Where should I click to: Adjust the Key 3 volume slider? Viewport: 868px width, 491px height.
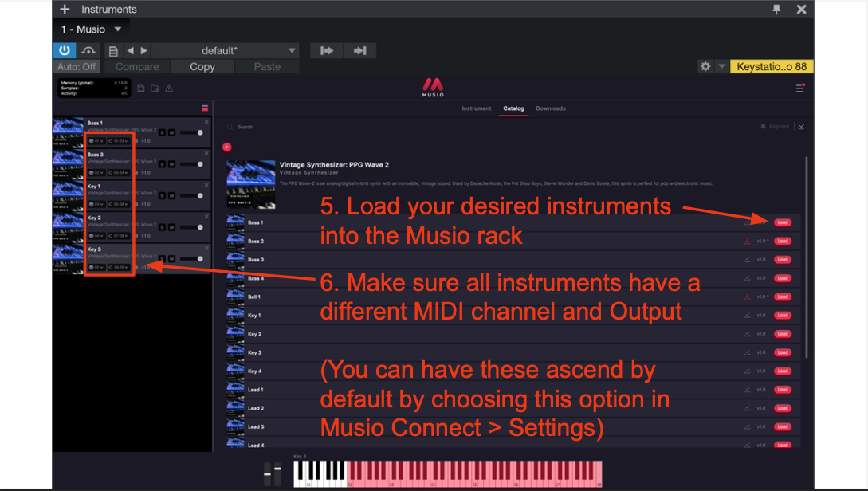pyautogui.click(x=192, y=259)
